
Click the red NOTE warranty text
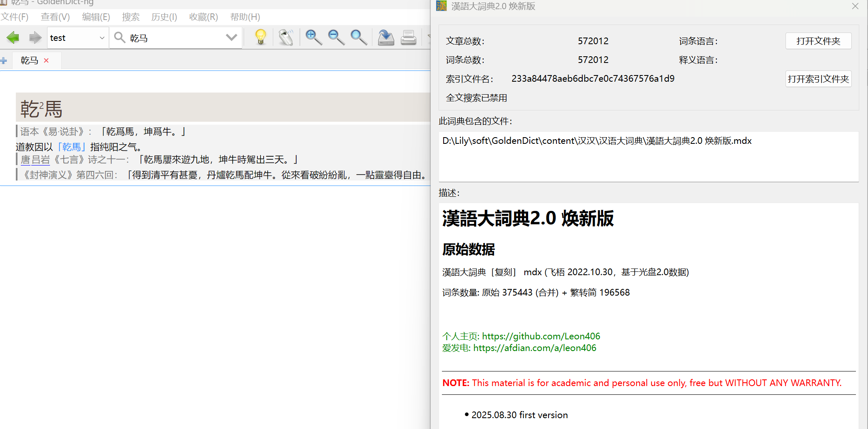[x=642, y=383]
